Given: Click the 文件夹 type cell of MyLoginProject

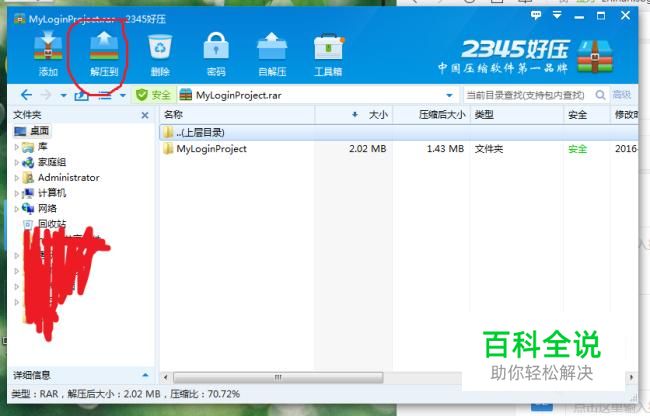Looking at the screenshot, I should click(x=489, y=149).
